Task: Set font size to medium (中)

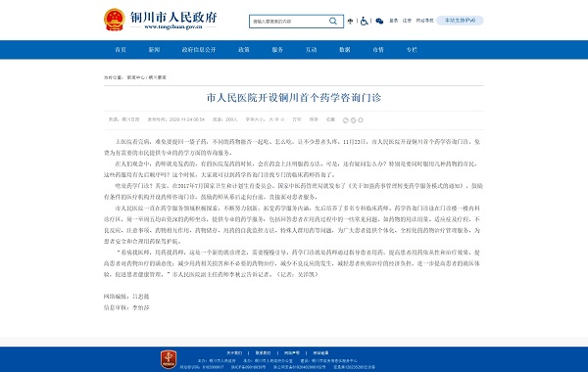Action: pos(276,119)
